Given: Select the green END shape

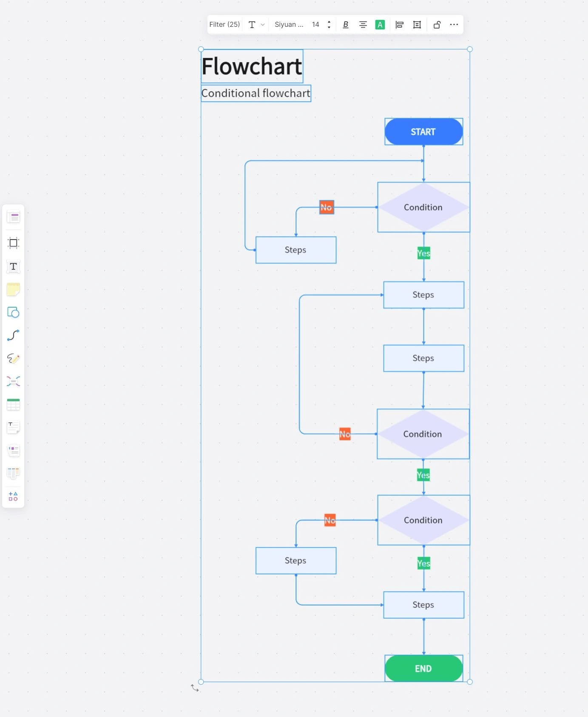Looking at the screenshot, I should [423, 668].
